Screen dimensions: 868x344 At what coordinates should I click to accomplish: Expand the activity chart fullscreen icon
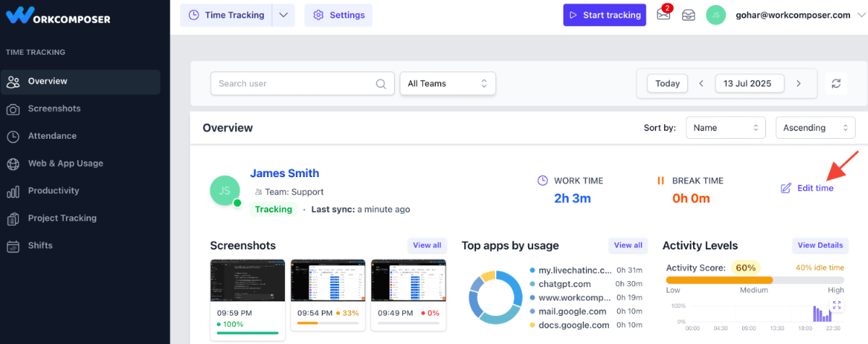click(836, 306)
